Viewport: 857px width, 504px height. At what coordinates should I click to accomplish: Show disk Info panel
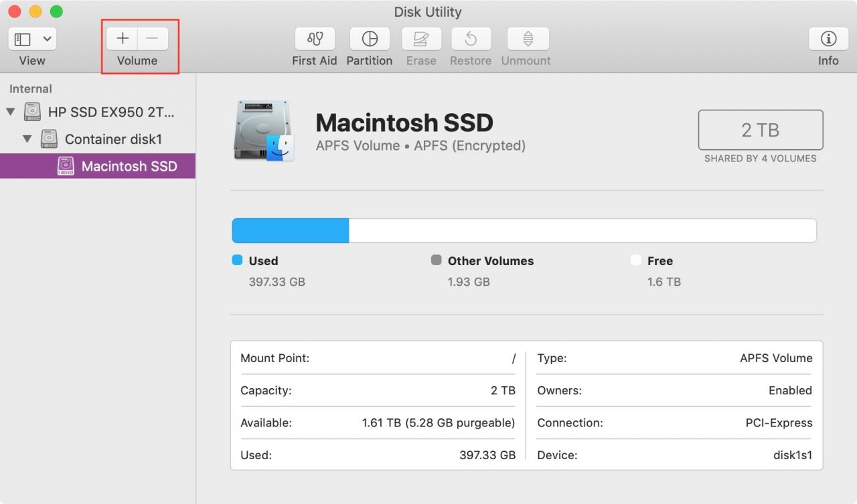tap(828, 39)
